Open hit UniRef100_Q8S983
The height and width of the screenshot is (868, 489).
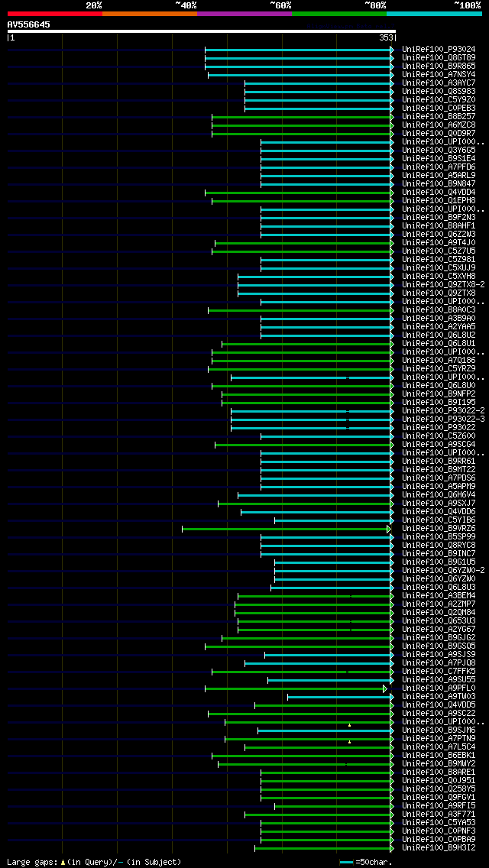(439, 92)
